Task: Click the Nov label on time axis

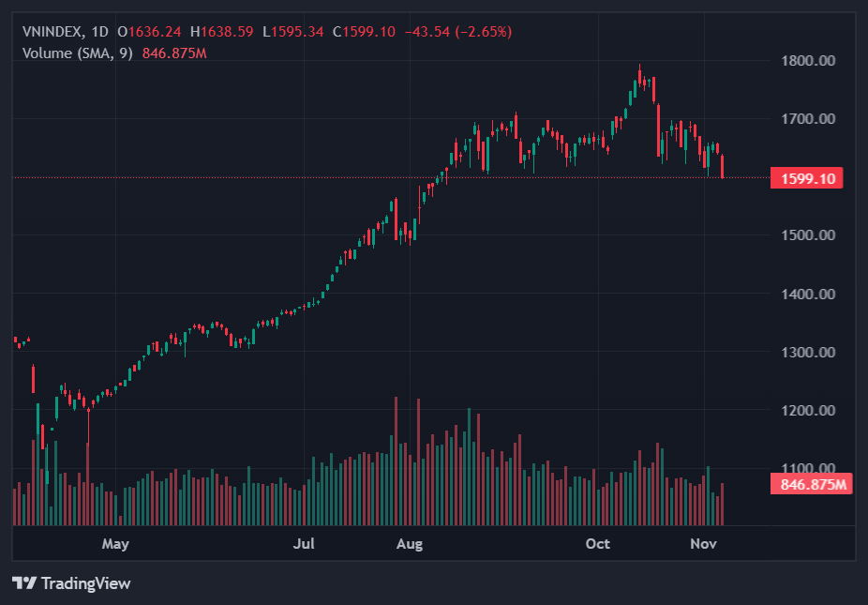Action: 703,544
